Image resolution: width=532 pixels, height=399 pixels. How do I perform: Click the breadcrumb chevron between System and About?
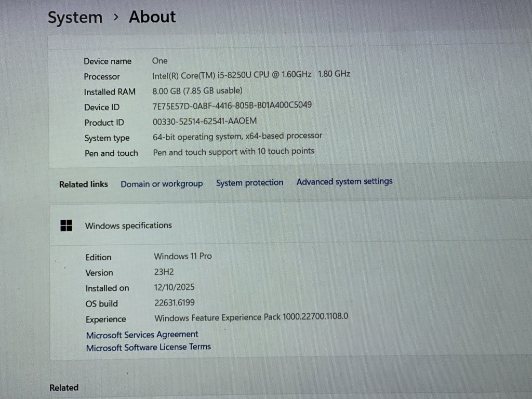tap(115, 18)
